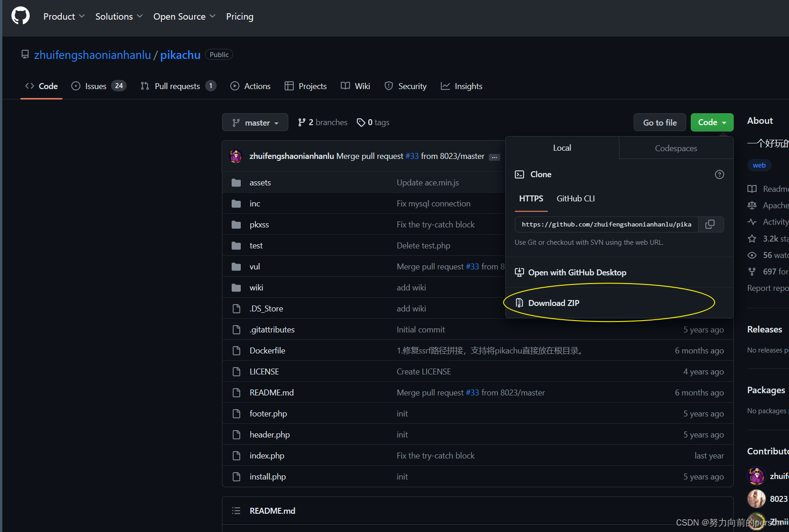Select the Local tab
Viewport: 789px width, 532px height.
click(x=562, y=148)
